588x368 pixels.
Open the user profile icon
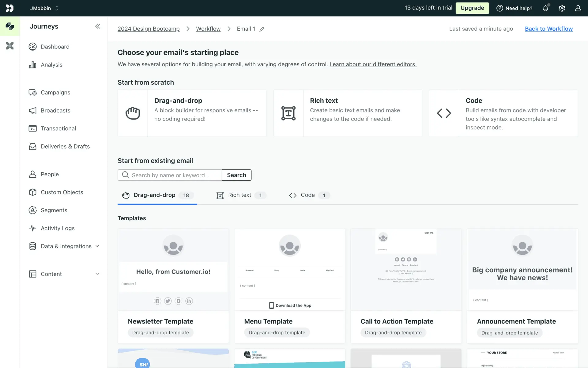click(x=578, y=8)
